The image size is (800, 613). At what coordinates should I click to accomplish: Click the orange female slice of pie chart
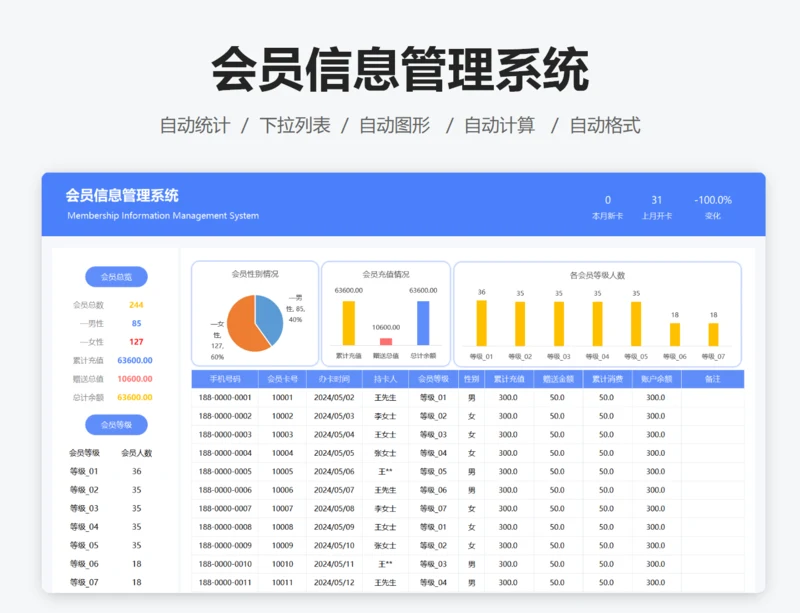242,327
